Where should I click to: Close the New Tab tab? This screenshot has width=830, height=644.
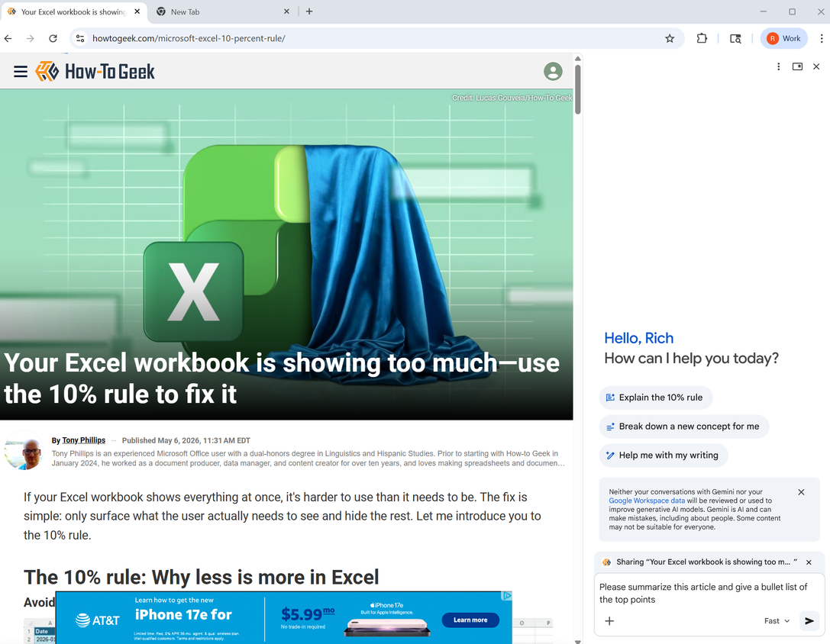coord(286,11)
